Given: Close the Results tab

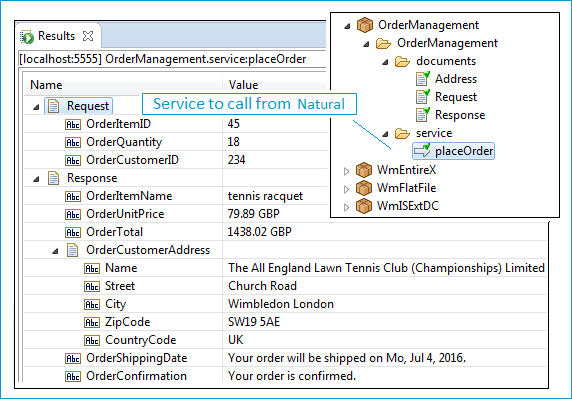Looking at the screenshot, I should click(88, 36).
